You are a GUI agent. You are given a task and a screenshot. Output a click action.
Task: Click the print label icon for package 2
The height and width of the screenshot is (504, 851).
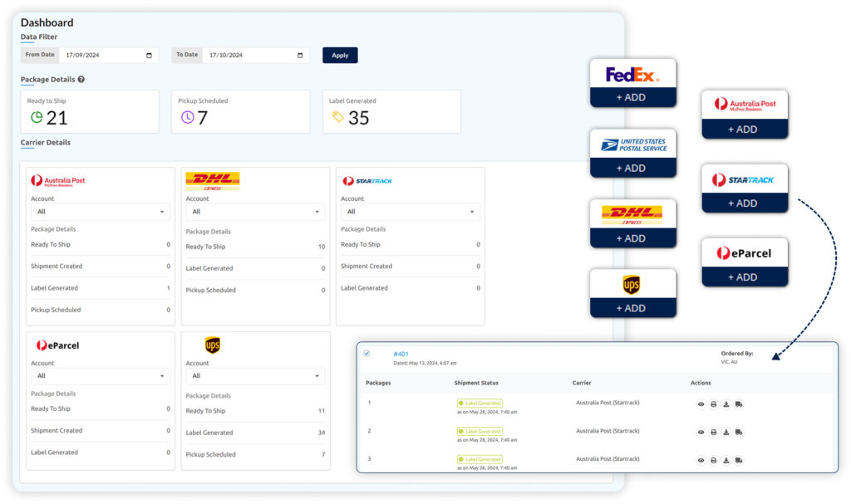(x=713, y=432)
